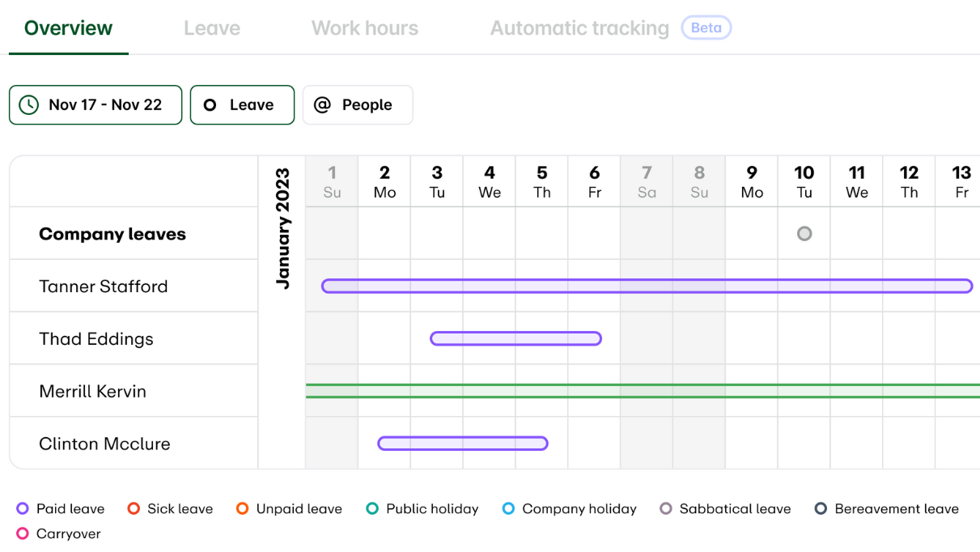Click the gray company leave marker on 10th
Viewport: 980px width, 552px height.
point(804,234)
